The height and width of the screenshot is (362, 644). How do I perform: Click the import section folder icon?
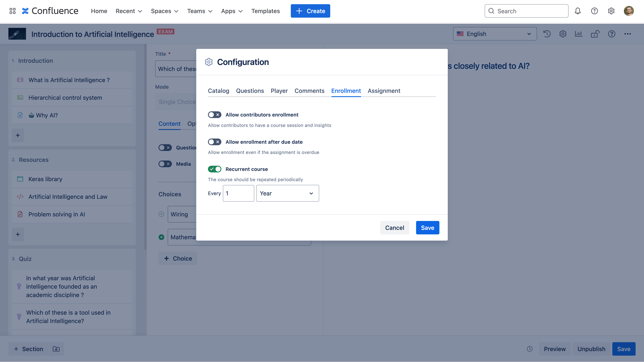pyautogui.click(x=56, y=349)
